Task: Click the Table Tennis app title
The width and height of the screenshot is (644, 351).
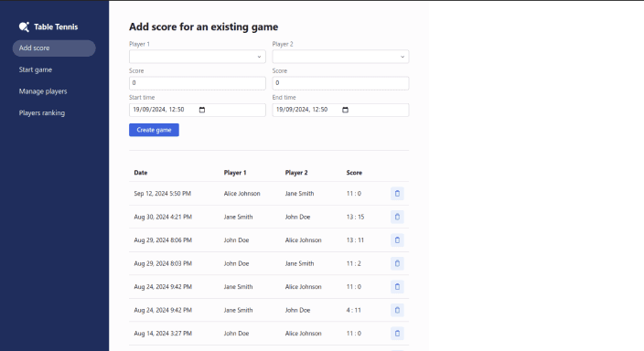Action: [x=56, y=27]
